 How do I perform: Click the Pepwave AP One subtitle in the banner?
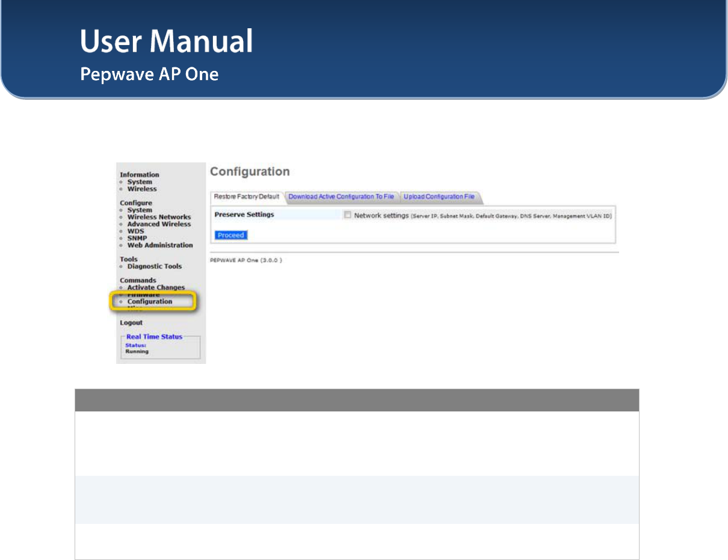149,75
